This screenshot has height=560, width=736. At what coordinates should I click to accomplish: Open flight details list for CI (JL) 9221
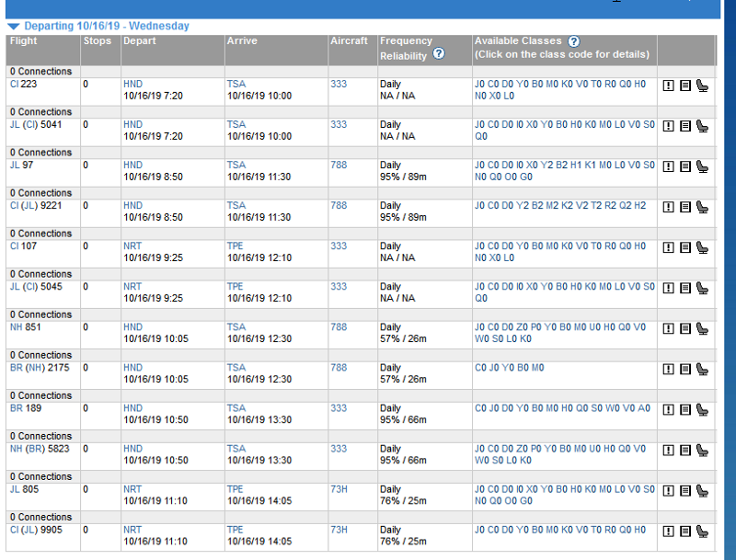click(x=685, y=207)
